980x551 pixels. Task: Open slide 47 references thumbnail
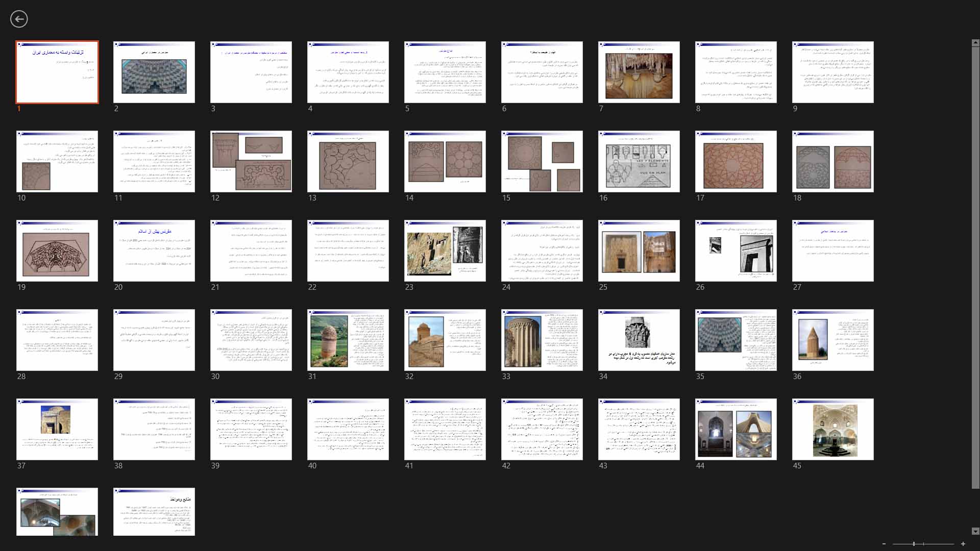point(154,512)
